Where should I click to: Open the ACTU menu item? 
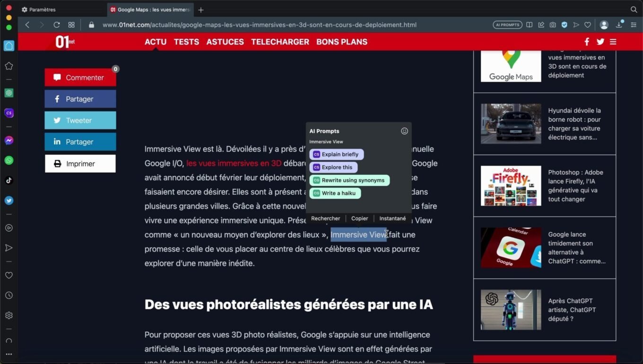[x=156, y=42]
